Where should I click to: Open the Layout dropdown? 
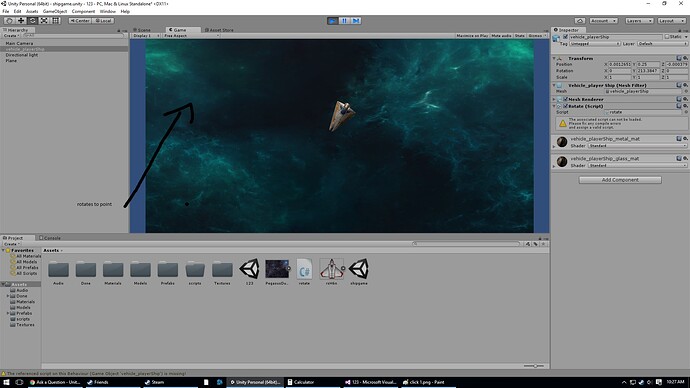pyautogui.click(x=672, y=21)
